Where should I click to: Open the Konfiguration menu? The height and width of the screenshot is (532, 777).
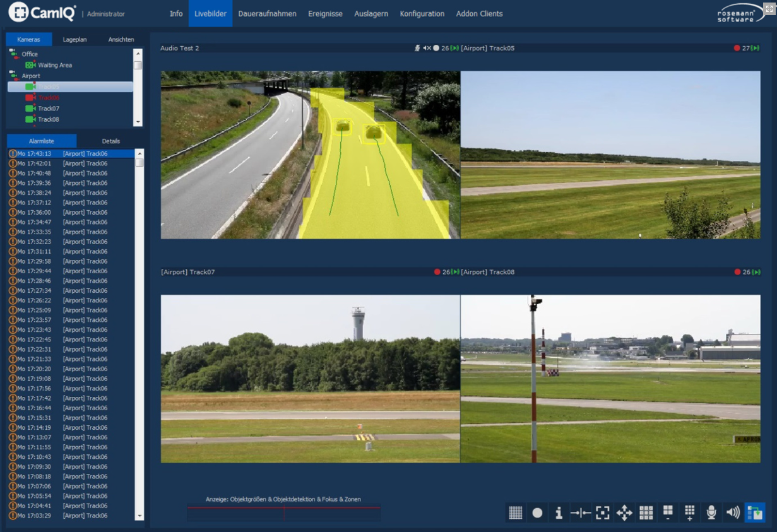(x=422, y=14)
